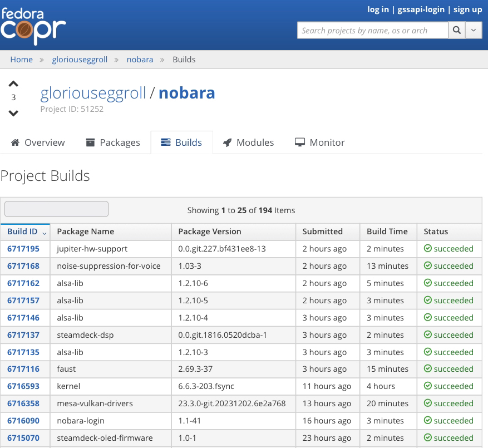The width and height of the screenshot is (488, 448).
Task: Click succeeded check icon for mesa-vulkan-drivers row
Action: pos(428,403)
